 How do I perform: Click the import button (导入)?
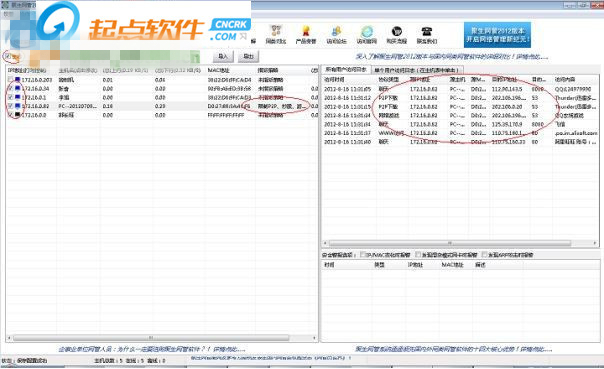[x=223, y=57]
